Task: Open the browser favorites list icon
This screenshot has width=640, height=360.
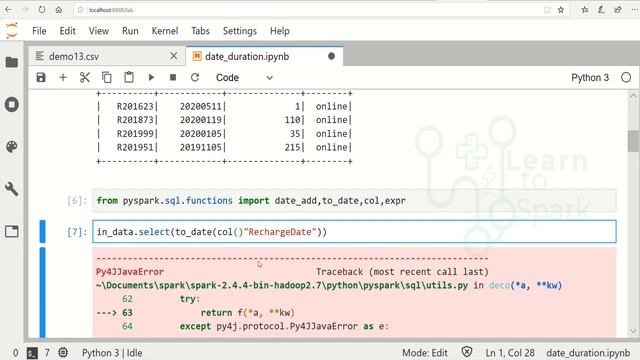Action: (584, 10)
